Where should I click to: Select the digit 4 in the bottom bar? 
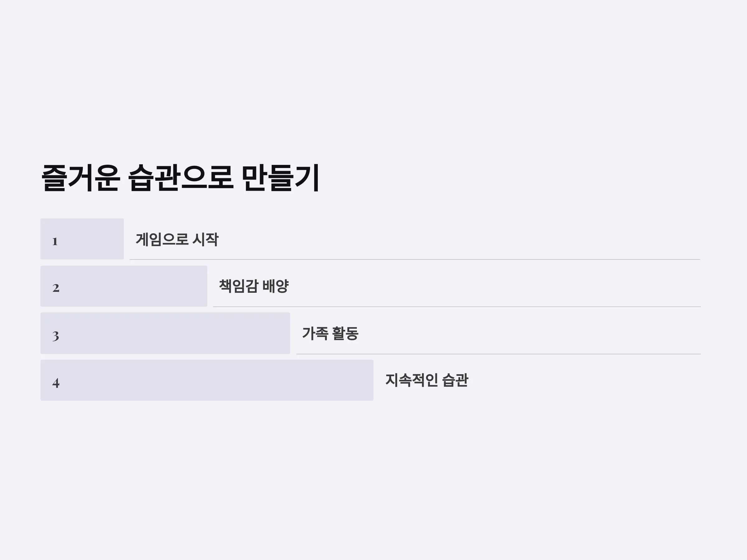point(56,383)
